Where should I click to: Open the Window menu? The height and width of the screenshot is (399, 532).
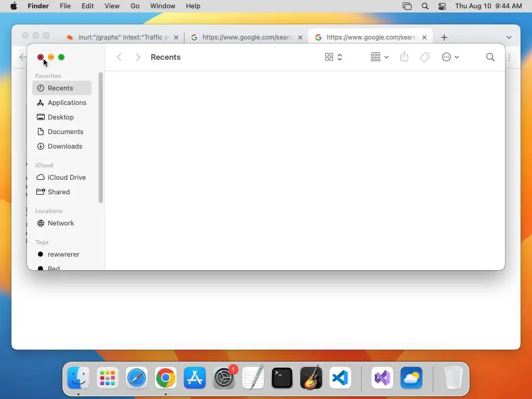[x=163, y=6]
